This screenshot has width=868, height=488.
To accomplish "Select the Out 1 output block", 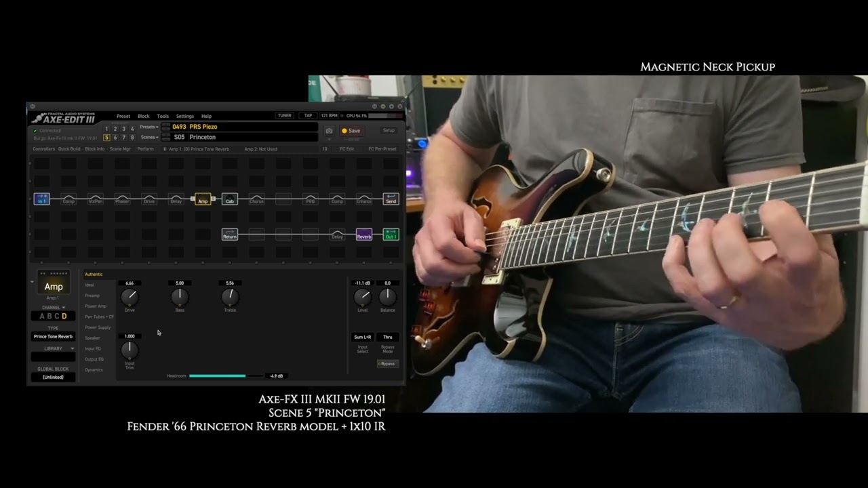I will click(391, 235).
